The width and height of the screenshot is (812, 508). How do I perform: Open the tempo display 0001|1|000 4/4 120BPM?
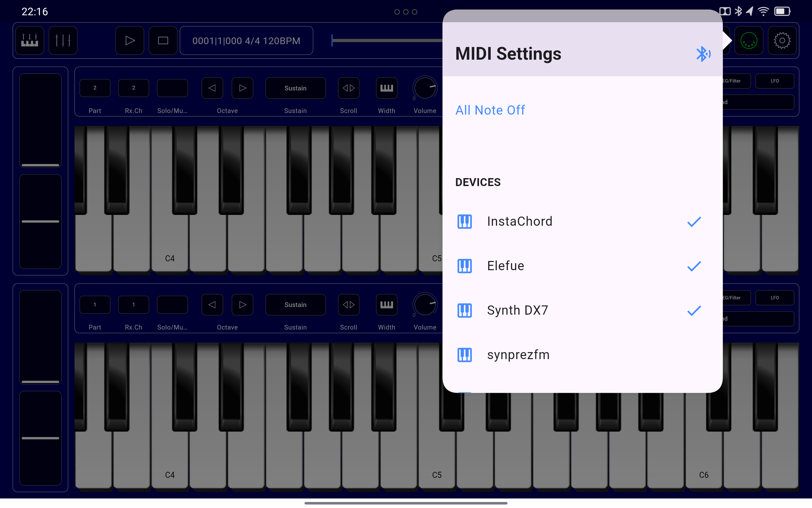point(246,41)
